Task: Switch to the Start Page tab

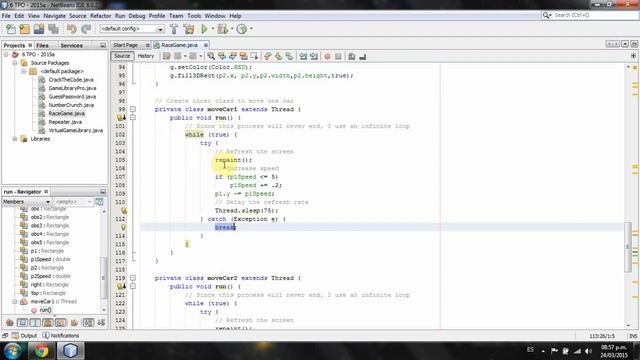Action: pos(126,45)
